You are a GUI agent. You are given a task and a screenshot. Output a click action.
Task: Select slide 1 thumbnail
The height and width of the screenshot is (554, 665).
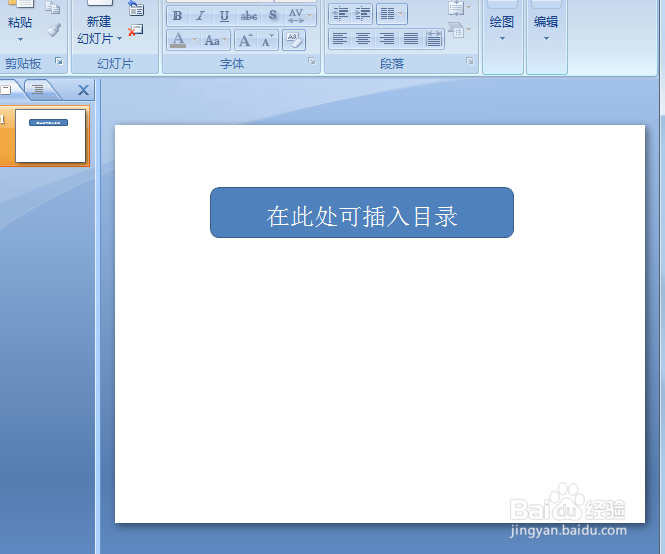[x=50, y=136]
